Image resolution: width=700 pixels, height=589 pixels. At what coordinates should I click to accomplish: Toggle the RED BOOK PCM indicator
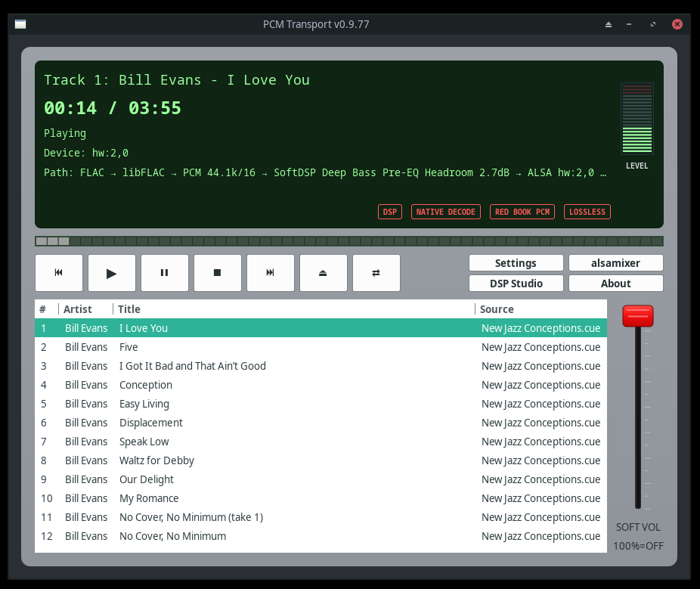coord(522,212)
